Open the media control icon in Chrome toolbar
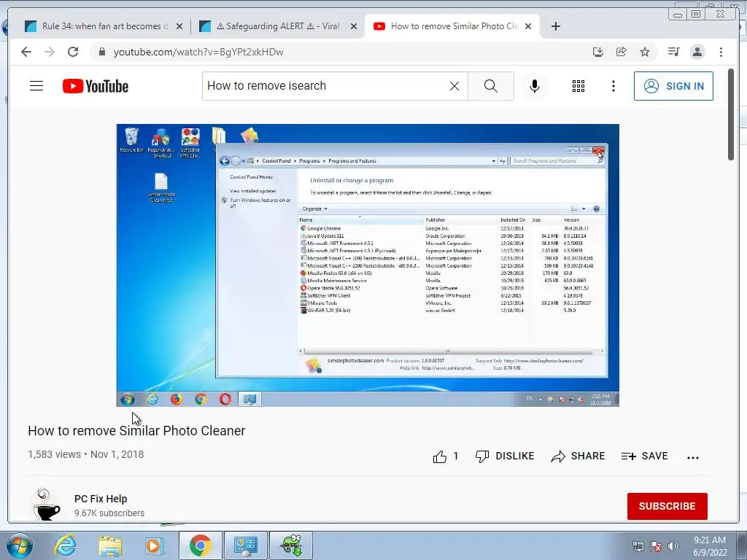The height and width of the screenshot is (560, 747). pyautogui.click(x=673, y=52)
